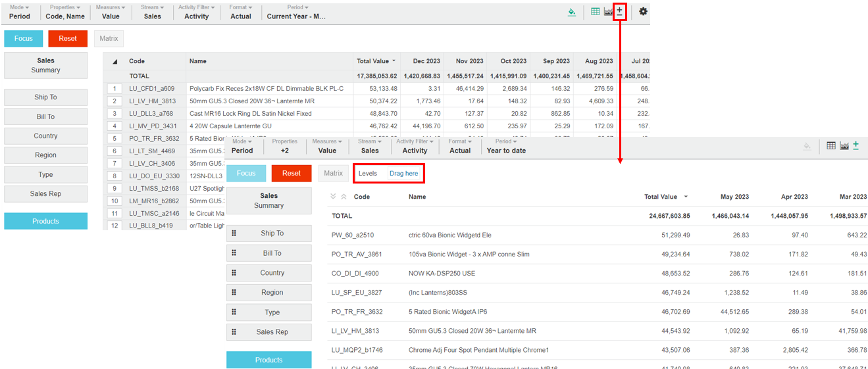Open the Properties dropdown showing +2
This screenshot has height=369, width=868.
284,146
